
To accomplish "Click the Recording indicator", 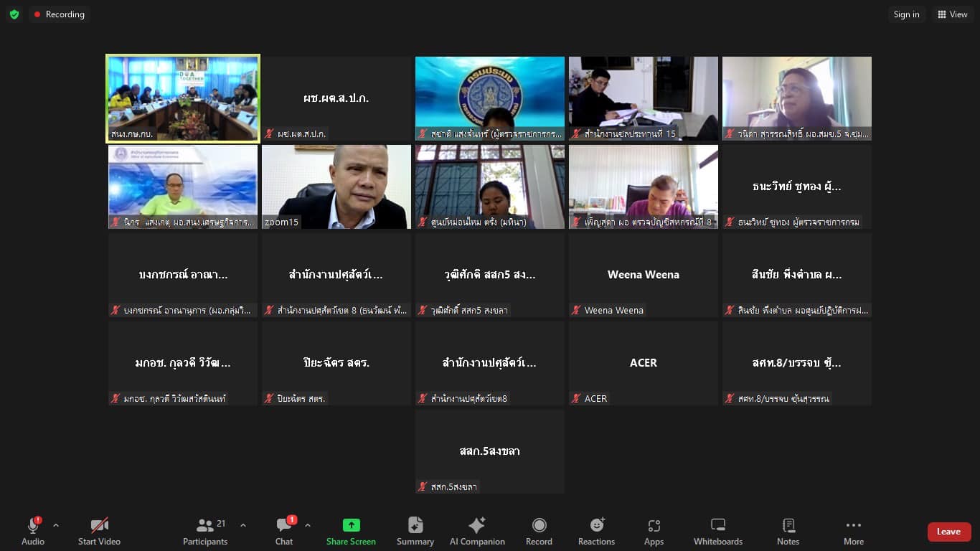I will [x=59, y=14].
